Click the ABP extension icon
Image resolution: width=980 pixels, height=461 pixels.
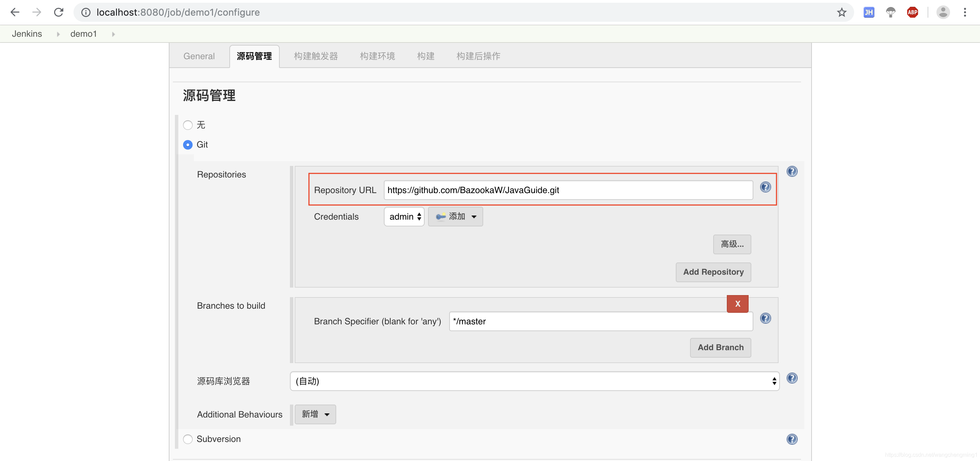pyautogui.click(x=912, y=13)
